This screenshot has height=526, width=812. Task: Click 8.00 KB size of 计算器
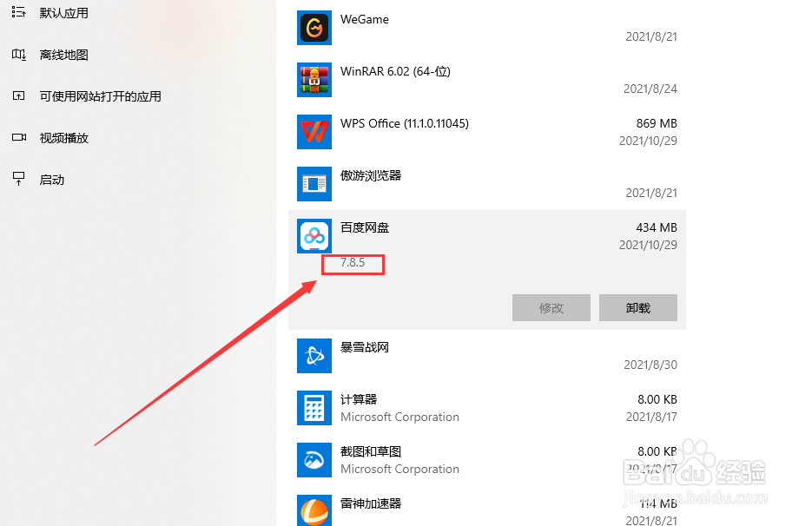pos(657,399)
